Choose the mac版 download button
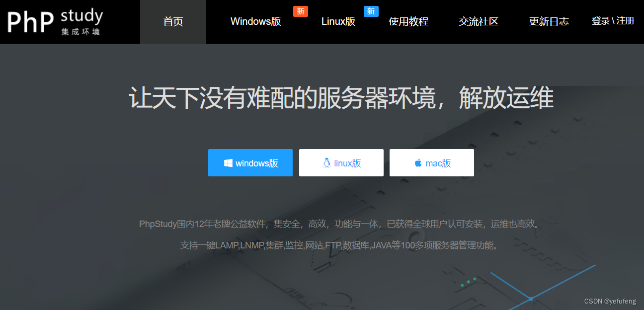Image resolution: width=644 pixels, height=310 pixels. (x=432, y=163)
